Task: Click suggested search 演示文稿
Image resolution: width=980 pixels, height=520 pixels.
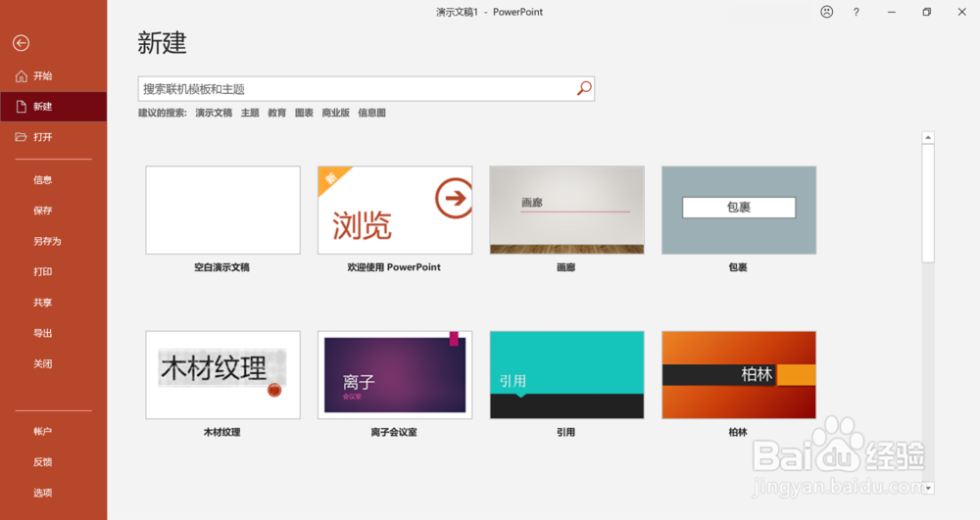Action: point(213,113)
